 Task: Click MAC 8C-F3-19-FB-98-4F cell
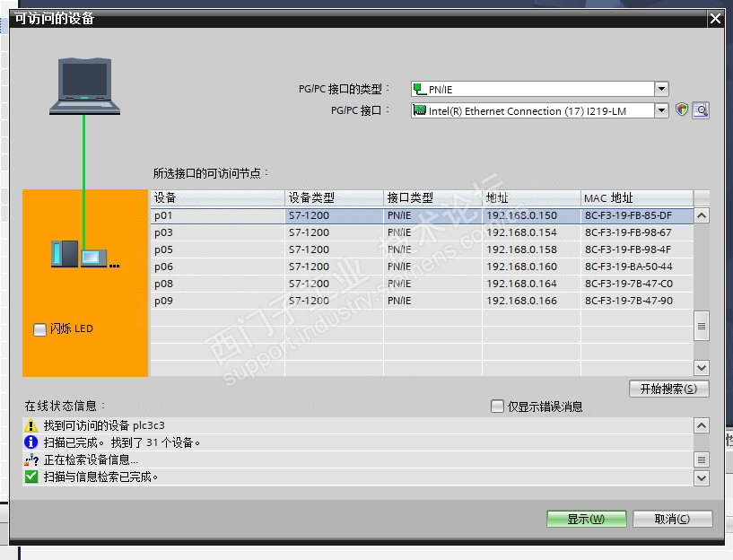[x=637, y=249]
